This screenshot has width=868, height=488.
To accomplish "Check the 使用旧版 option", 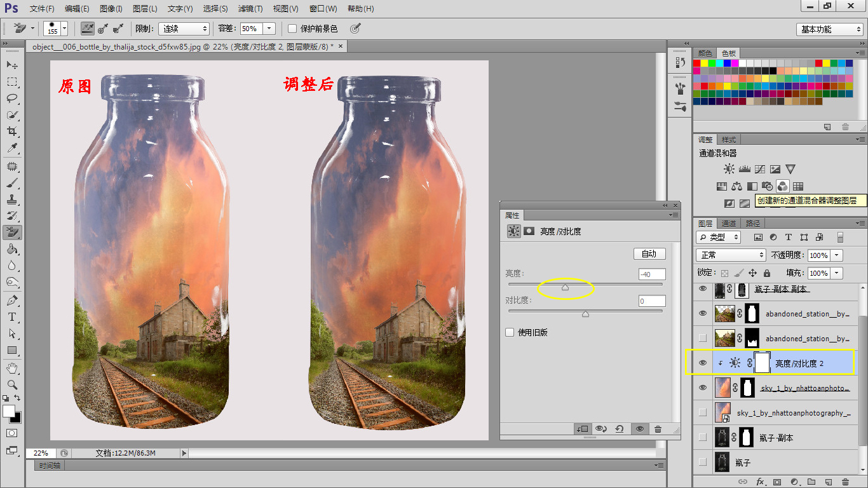I will tap(510, 332).
